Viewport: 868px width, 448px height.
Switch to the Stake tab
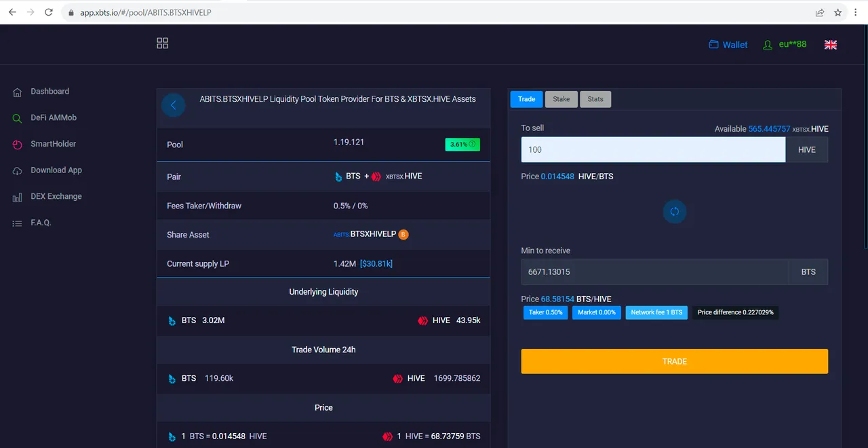561,99
